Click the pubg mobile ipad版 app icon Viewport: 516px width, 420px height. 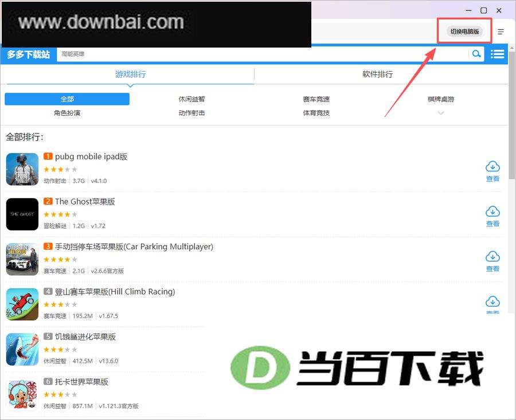[x=22, y=169]
